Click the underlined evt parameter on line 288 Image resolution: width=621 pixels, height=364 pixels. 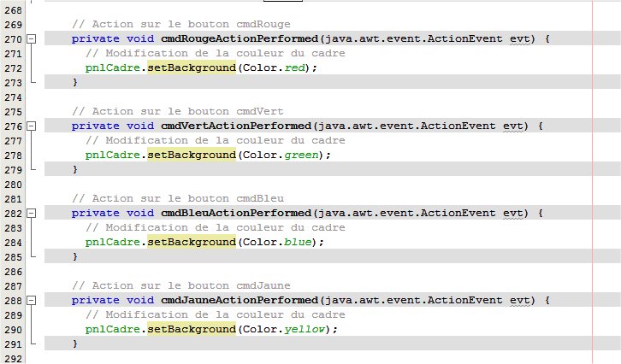coord(519,300)
